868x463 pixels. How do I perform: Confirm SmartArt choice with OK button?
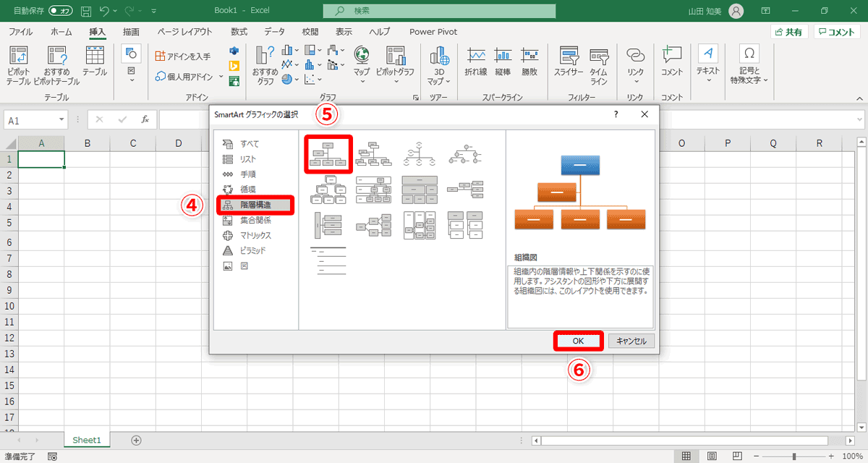tap(578, 341)
